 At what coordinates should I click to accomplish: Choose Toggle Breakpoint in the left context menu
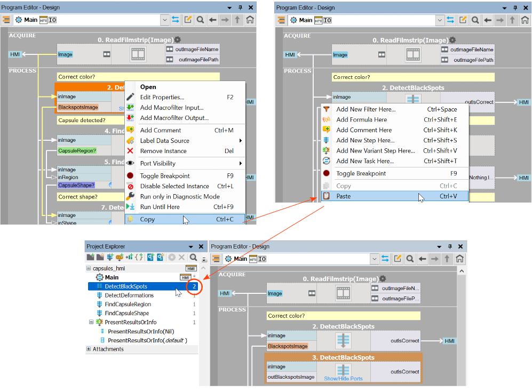(164, 176)
